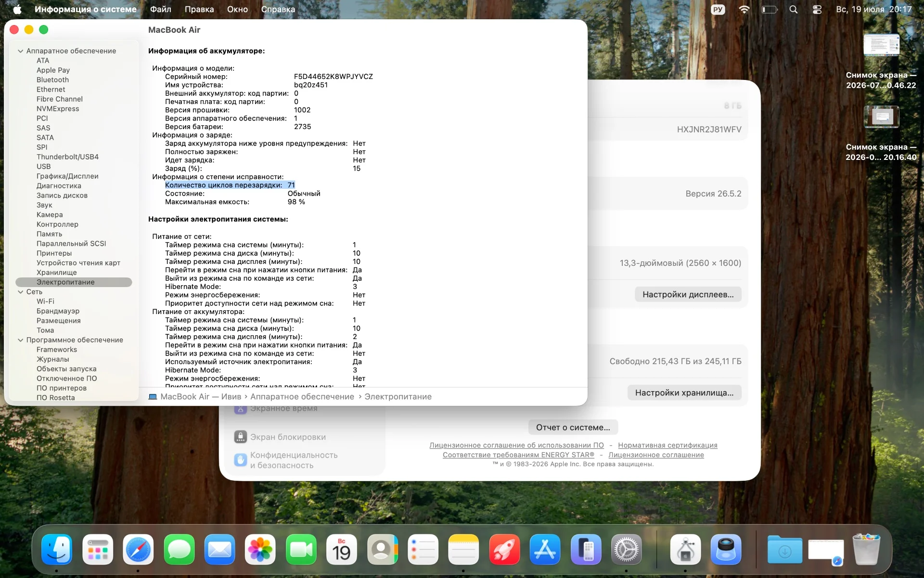
Task: Click the battery status icon
Action: [769, 9]
